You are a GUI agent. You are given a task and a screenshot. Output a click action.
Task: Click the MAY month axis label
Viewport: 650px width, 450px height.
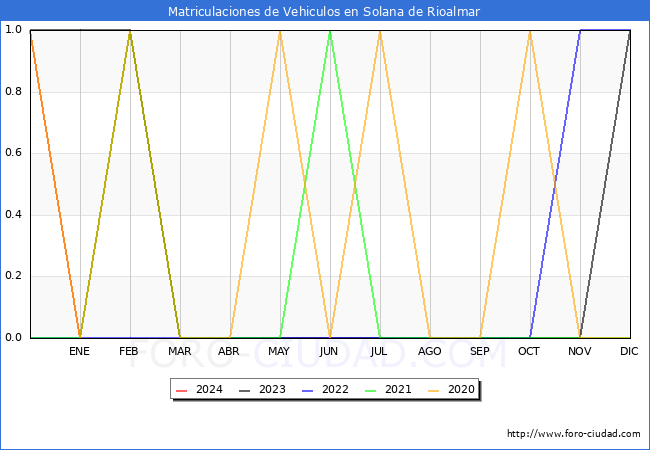coord(279,351)
